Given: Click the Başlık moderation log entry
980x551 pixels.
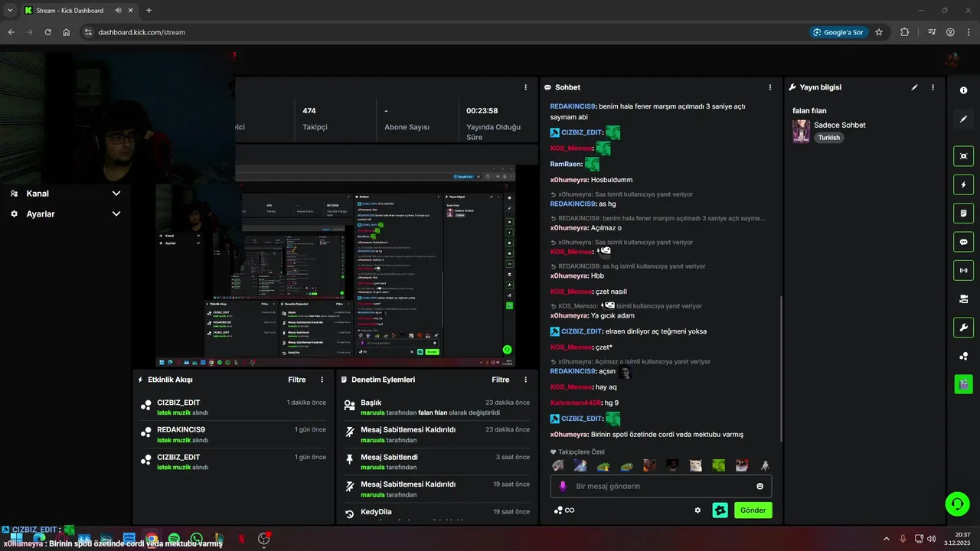Looking at the screenshot, I should [437, 407].
